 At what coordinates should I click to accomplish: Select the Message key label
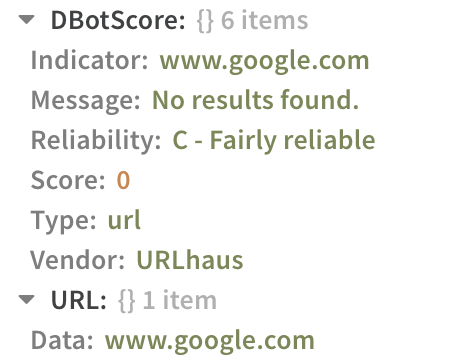click(x=86, y=102)
